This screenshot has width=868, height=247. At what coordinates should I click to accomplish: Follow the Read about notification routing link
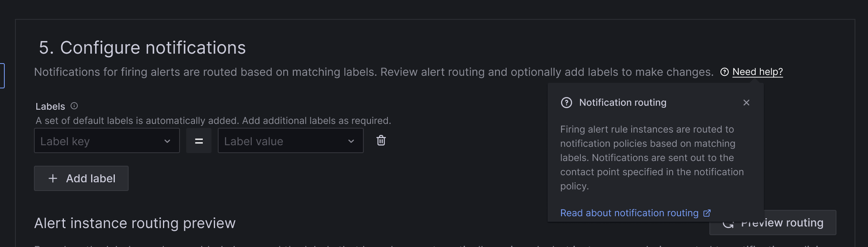coord(630,213)
